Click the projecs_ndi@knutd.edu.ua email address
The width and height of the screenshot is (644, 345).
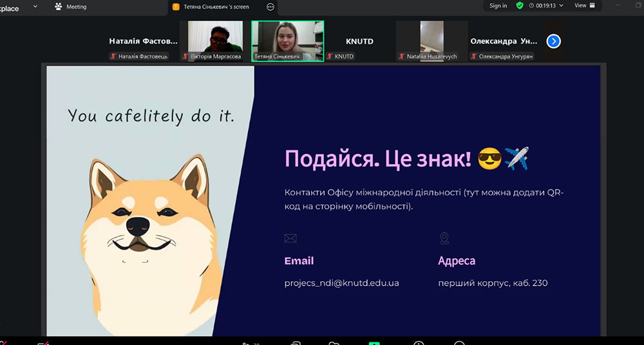[x=341, y=283]
